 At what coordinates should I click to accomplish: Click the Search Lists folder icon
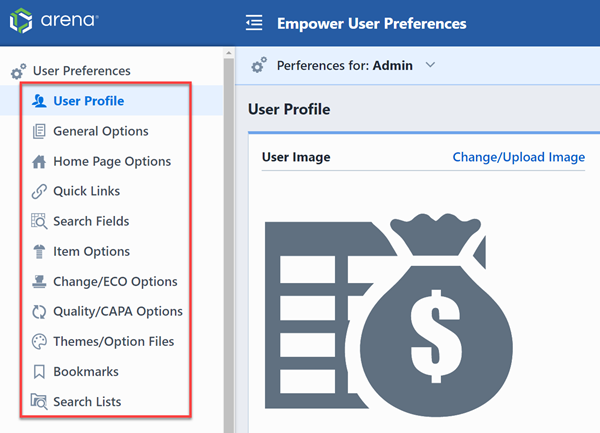pyautogui.click(x=39, y=402)
